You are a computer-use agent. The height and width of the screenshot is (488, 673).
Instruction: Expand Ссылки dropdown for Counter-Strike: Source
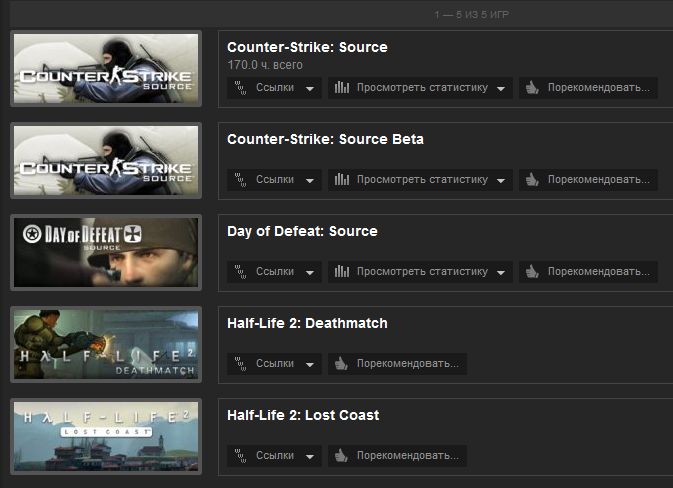pyautogui.click(x=274, y=88)
